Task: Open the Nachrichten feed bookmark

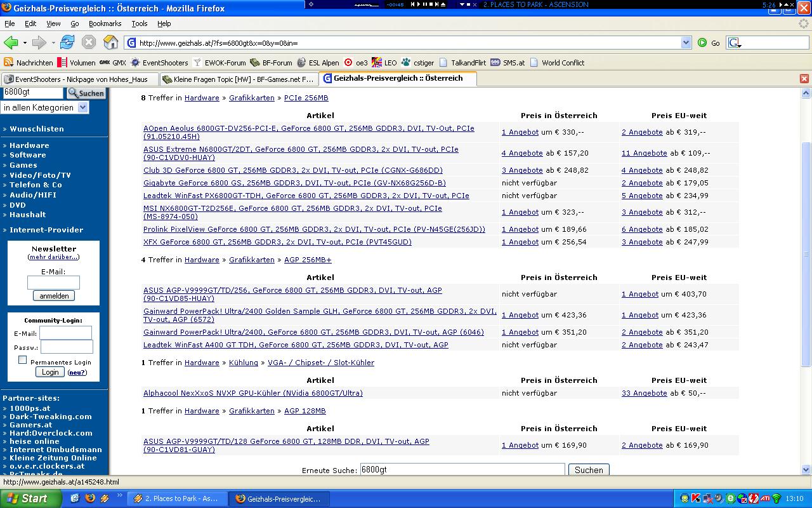Action: (29, 63)
